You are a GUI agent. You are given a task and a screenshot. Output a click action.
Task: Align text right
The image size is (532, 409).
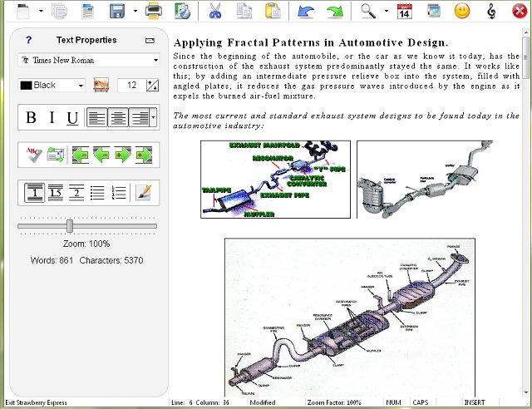coord(139,117)
